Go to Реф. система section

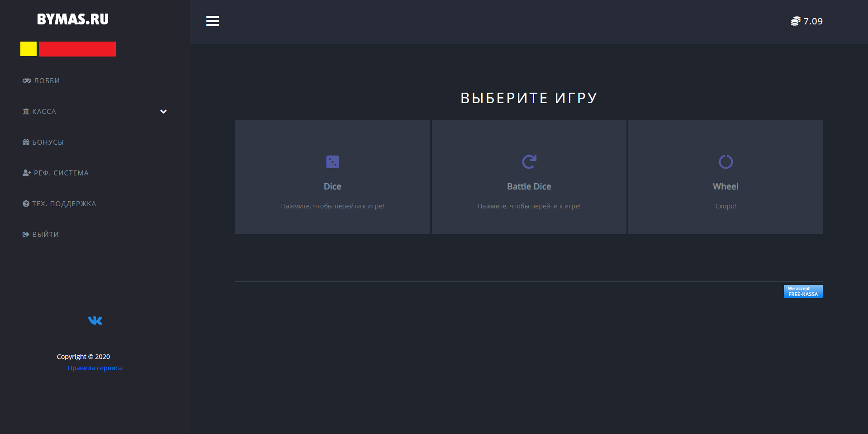61,173
